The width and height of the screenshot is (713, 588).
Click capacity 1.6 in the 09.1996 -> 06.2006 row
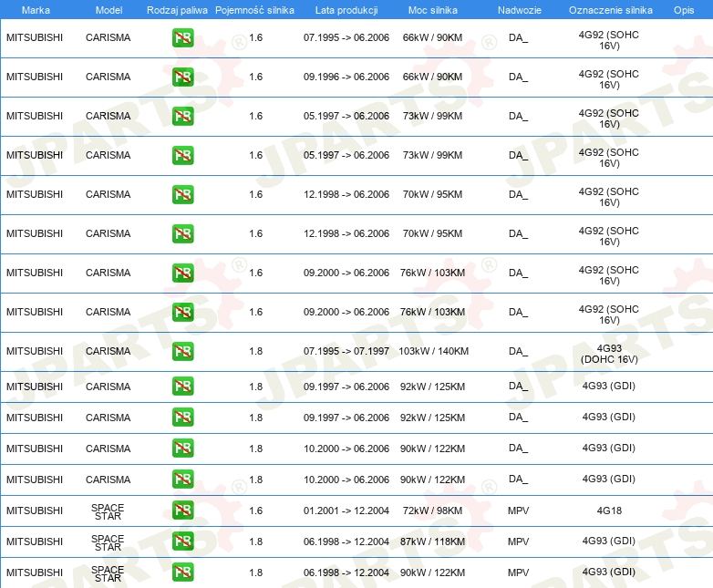[256, 77]
